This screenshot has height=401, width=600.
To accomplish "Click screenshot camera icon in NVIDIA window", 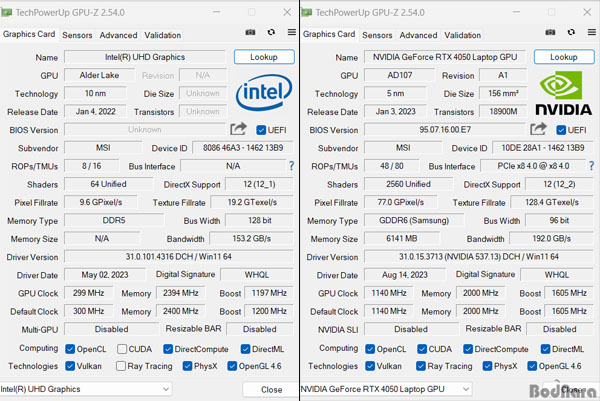I will pos(550,32).
